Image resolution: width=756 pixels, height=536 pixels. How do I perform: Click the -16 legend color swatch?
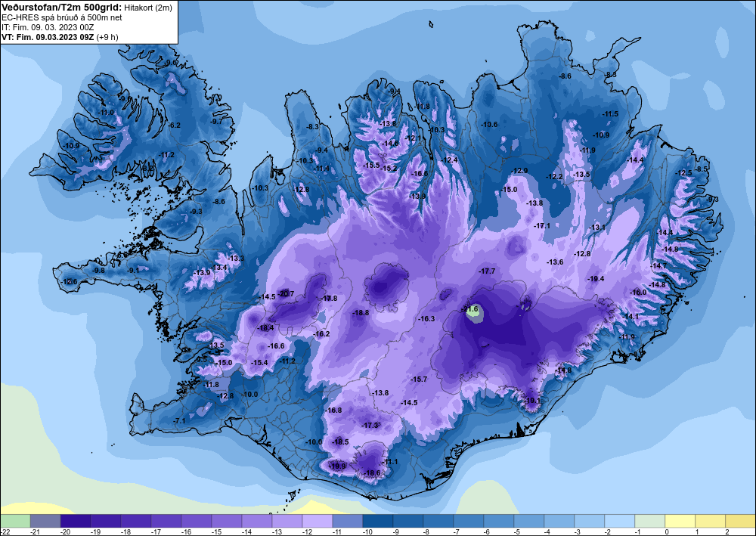tap(197, 521)
